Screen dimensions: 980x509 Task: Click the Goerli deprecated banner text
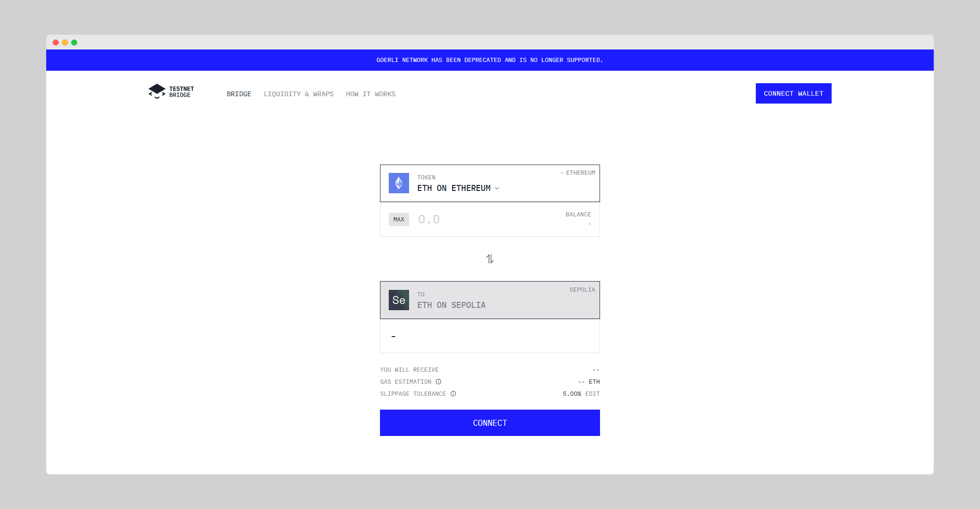(x=490, y=60)
